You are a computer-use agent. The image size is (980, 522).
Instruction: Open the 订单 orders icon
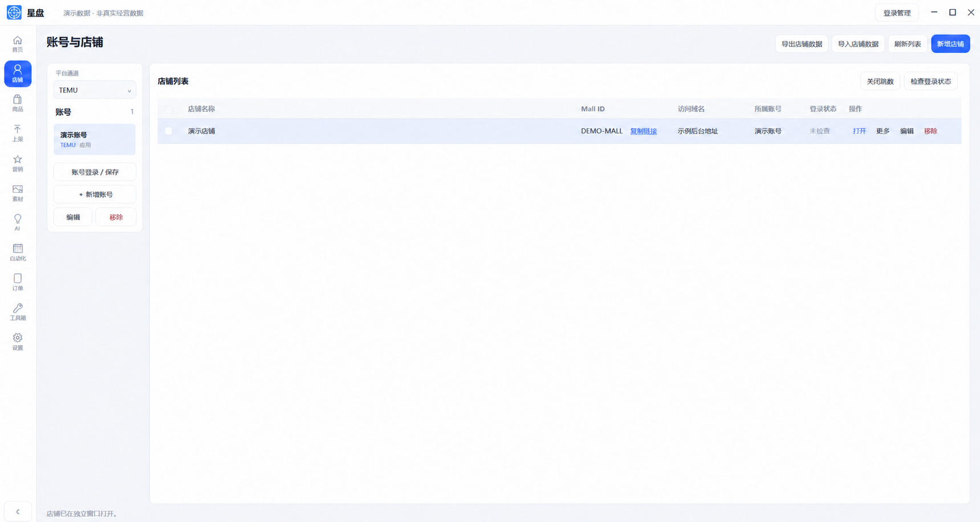18,282
